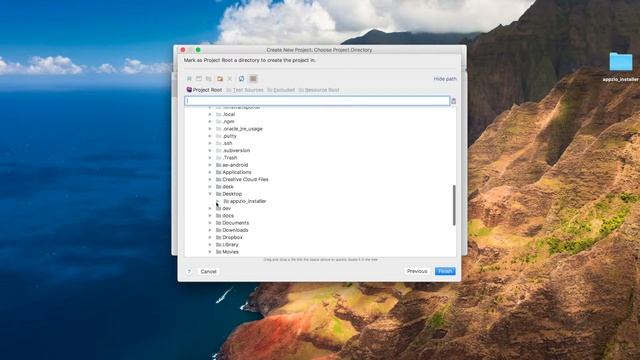Expand the .local folder
Image resolution: width=640 pixels, height=360 pixels.
coord(210,114)
